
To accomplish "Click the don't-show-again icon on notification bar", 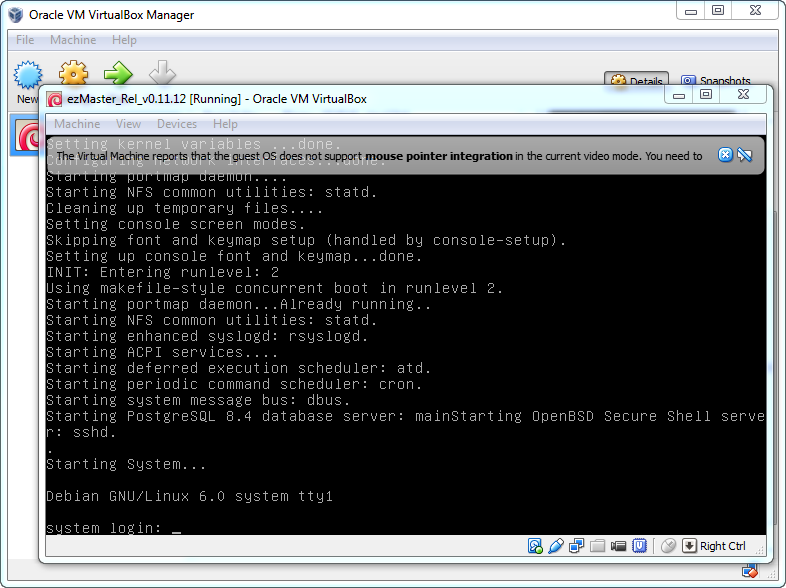I will [x=745, y=155].
